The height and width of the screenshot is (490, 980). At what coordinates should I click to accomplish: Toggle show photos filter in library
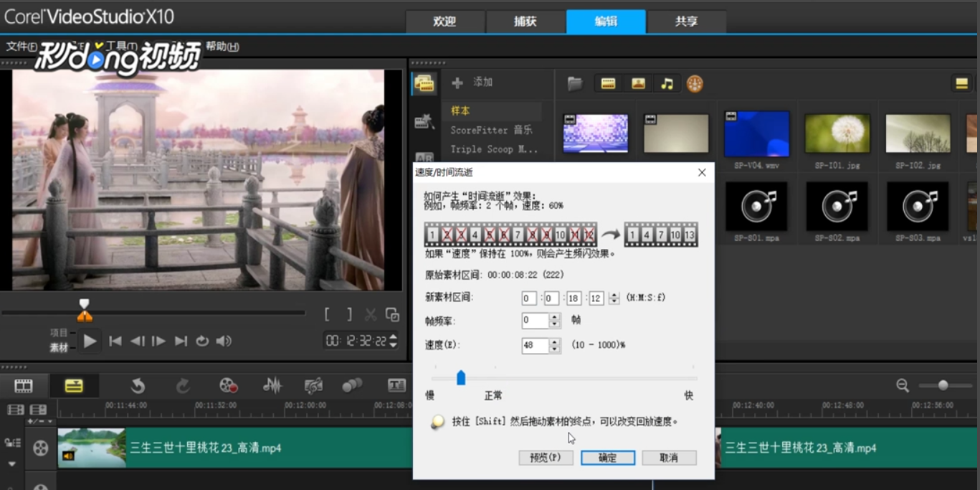click(638, 83)
